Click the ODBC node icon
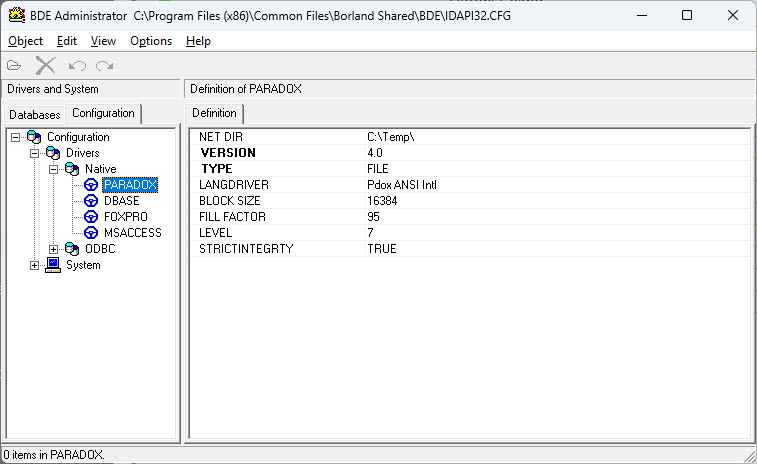This screenshot has height=464, width=757. pos(72,249)
